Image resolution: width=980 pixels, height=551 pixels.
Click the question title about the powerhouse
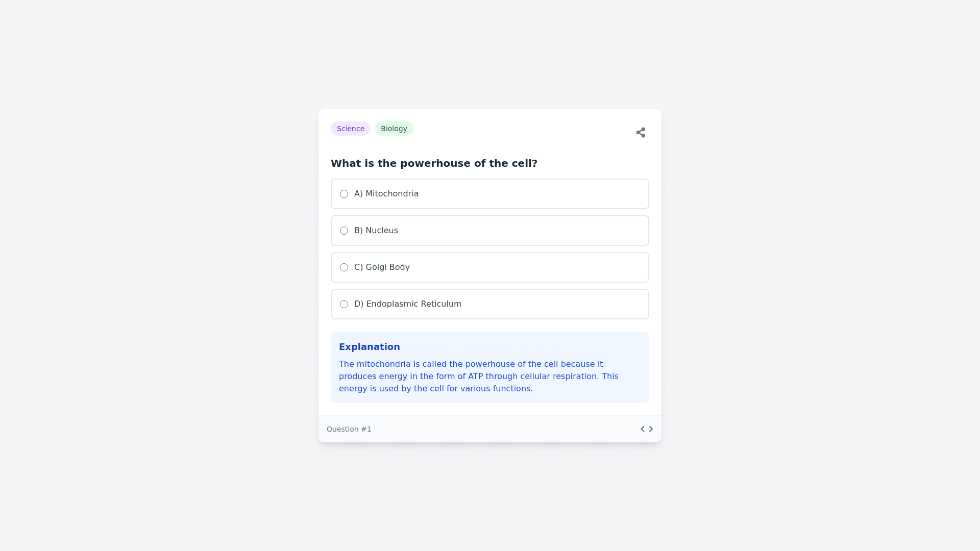click(x=434, y=163)
